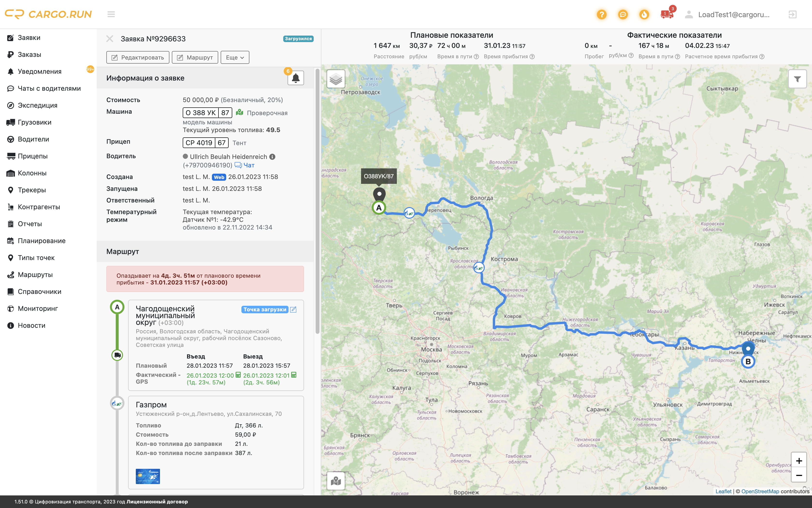Click the route start marker A on map
The width and height of the screenshot is (812, 508).
[379, 208]
